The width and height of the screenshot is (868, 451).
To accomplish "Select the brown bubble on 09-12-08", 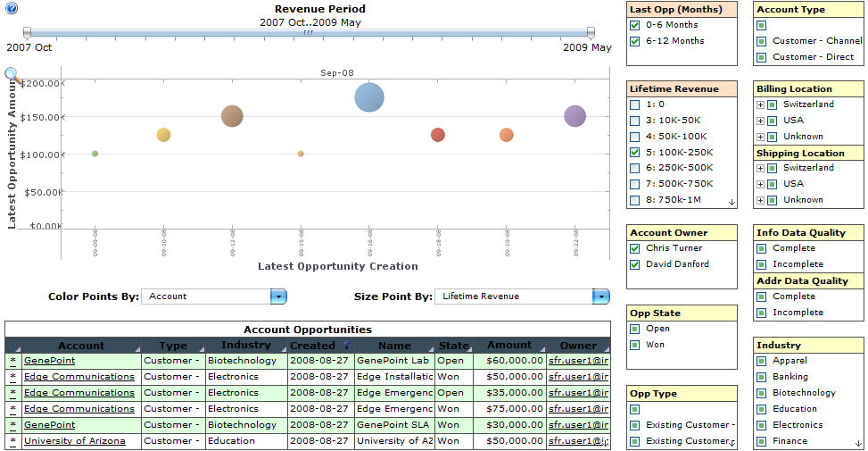I will pyautogui.click(x=232, y=116).
